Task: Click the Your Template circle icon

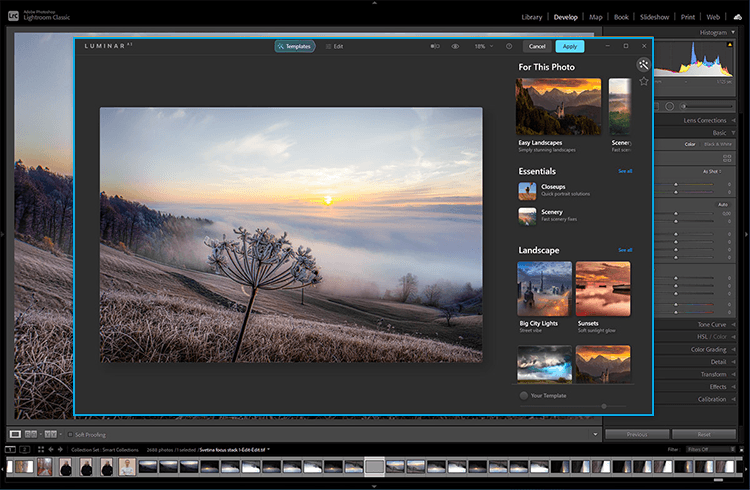Action: tap(524, 396)
